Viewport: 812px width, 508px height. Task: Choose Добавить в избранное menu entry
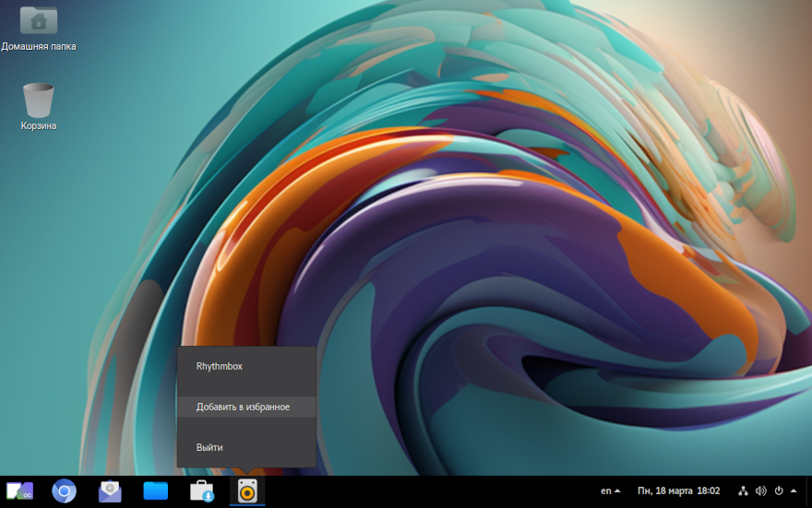point(243,407)
